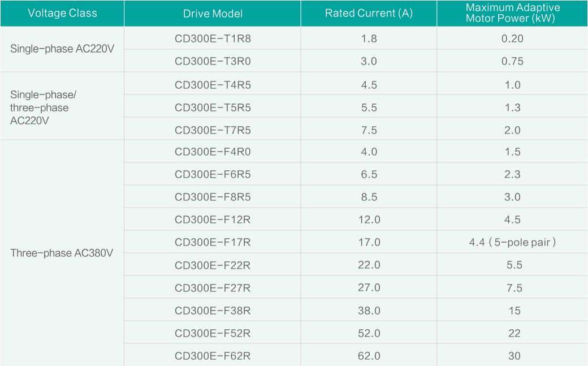This screenshot has width=588, height=366.
Task: Click drive model CD300E-T1R8
Action: (213, 38)
